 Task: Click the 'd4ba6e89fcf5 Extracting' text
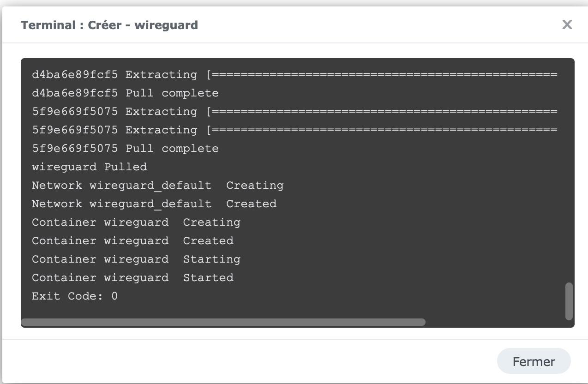tap(114, 75)
